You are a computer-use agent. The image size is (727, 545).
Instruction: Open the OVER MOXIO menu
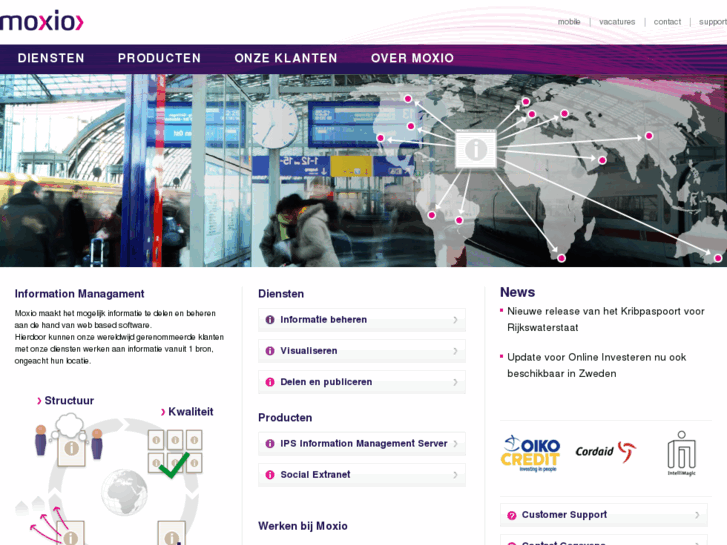(412, 58)
